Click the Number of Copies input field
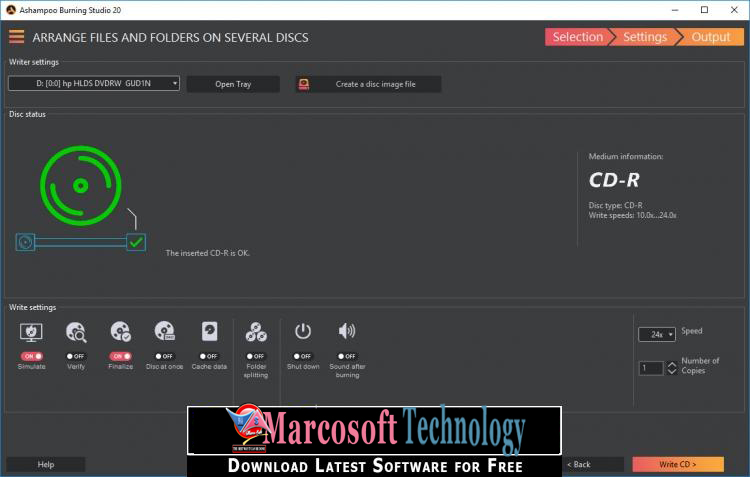This screenshot has height=477, width=750. pyautogui.click(x=651, y=368)
